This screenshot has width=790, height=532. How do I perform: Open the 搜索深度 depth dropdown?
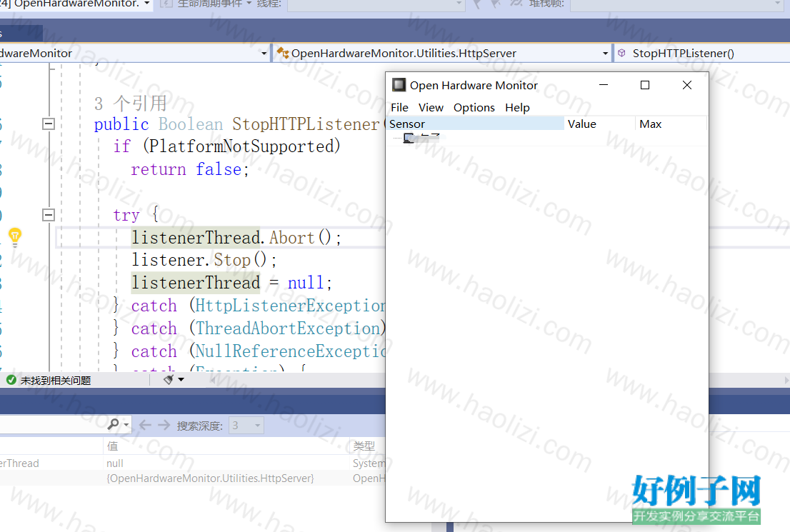[x=246, y=426]
